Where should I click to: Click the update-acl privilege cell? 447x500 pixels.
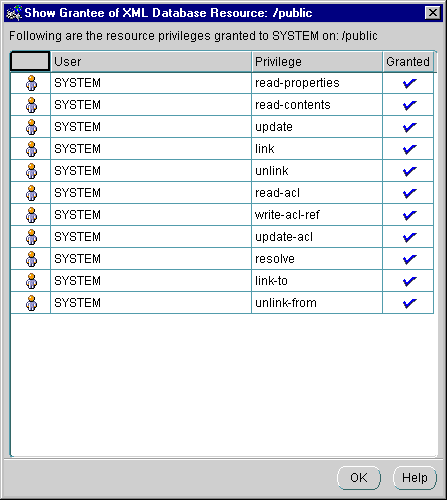(317, 237)
